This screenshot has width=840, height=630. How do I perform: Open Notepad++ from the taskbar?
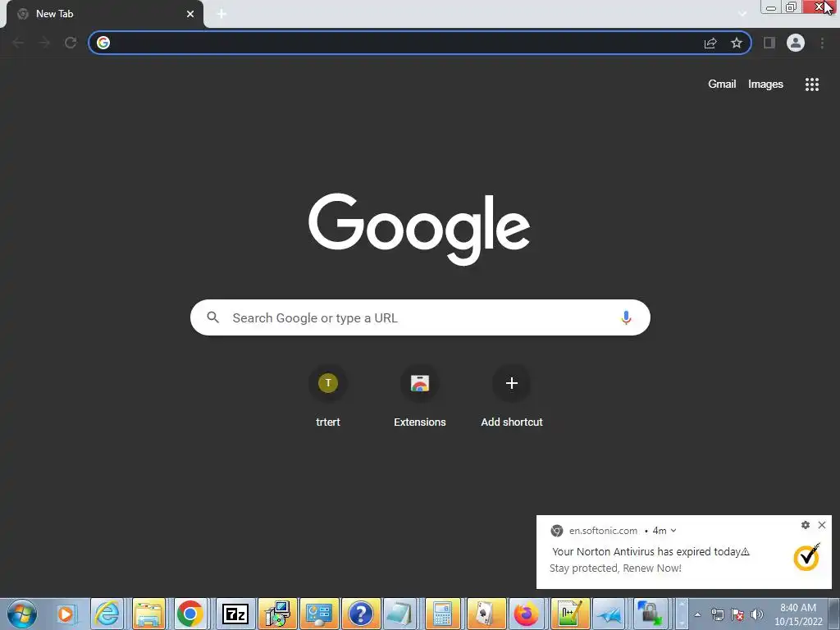(569, 614)
